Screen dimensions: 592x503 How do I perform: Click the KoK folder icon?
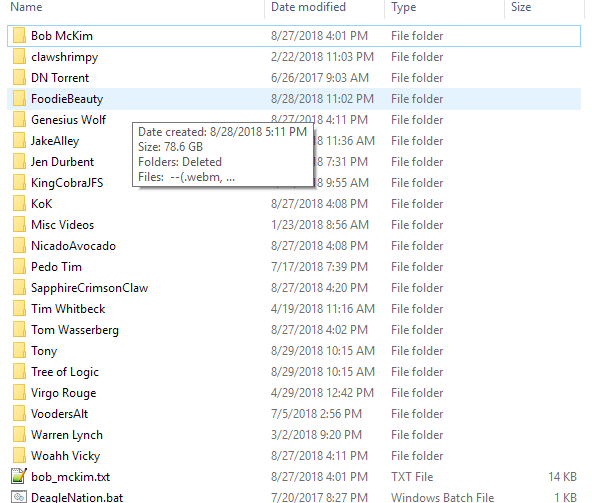[19, 204]
